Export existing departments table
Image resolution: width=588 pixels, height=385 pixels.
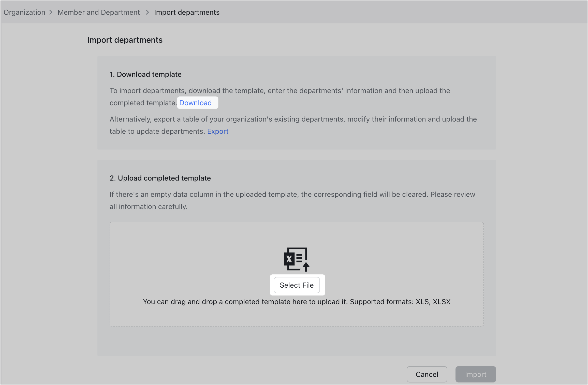(x=218, y=131)
